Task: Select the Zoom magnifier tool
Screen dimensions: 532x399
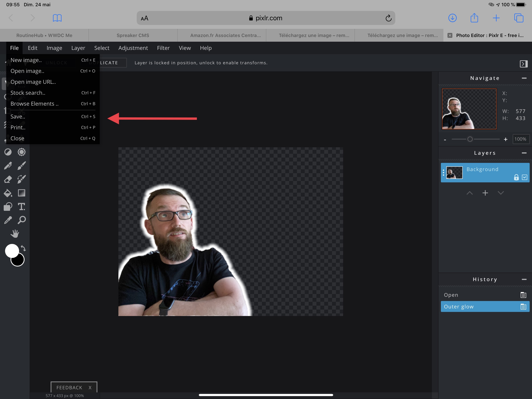Action: [22, 220]
